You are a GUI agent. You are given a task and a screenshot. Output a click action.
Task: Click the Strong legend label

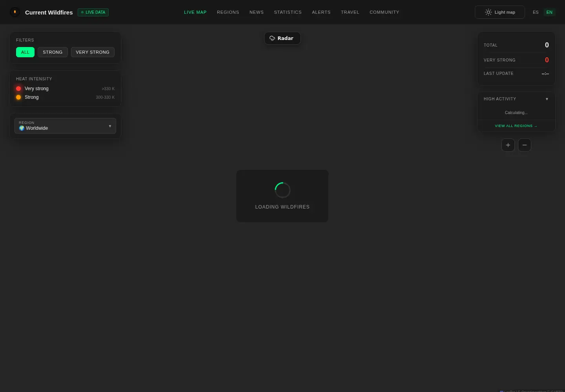coord(31,97)
